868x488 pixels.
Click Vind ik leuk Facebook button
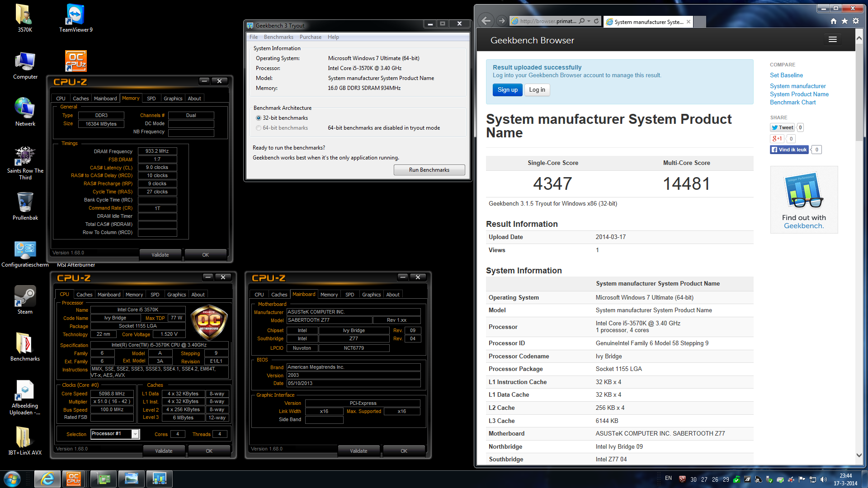(789, 150)
